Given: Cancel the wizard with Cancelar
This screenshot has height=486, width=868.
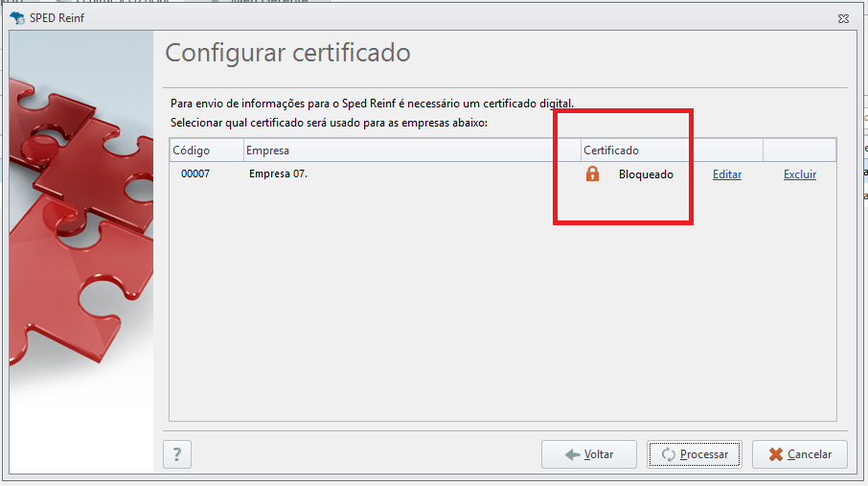Looking at the screenshot, I should (x=799, y=454).
